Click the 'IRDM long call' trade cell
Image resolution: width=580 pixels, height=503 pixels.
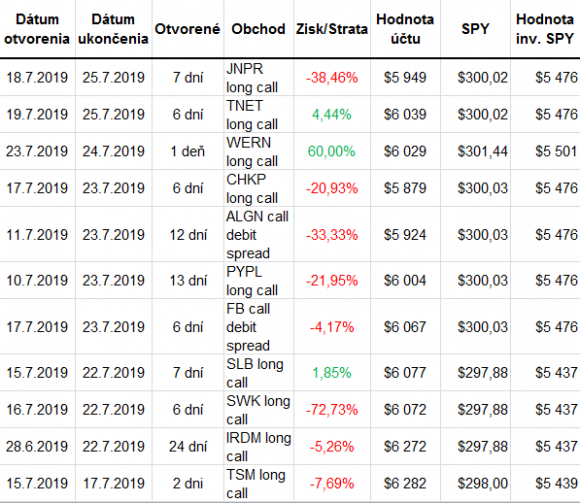tap(259, 446)
